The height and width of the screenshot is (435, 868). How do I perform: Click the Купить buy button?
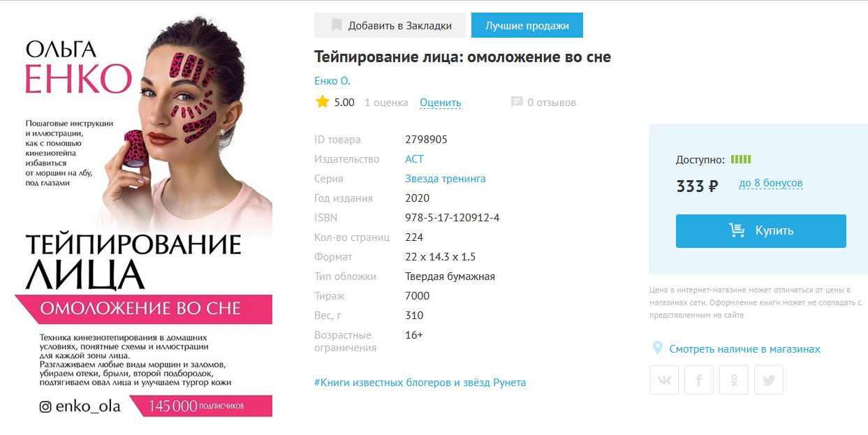click(761, 231)
